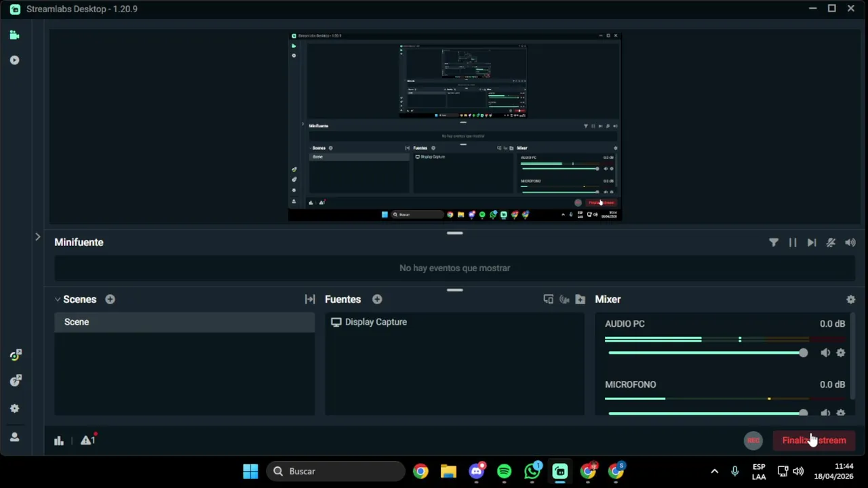Mute the AUDIO PC channel

pos(825,353)
